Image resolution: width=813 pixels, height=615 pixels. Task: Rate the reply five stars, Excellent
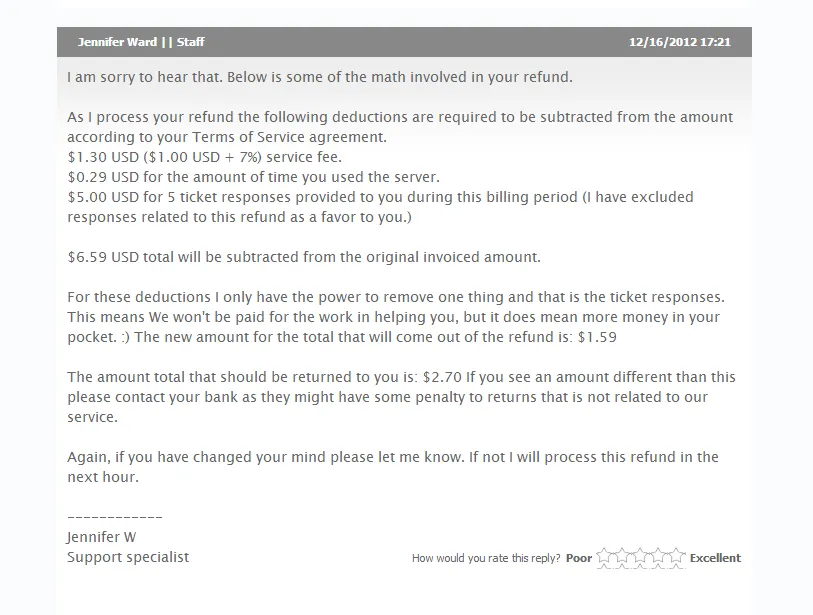pos(677,557)
